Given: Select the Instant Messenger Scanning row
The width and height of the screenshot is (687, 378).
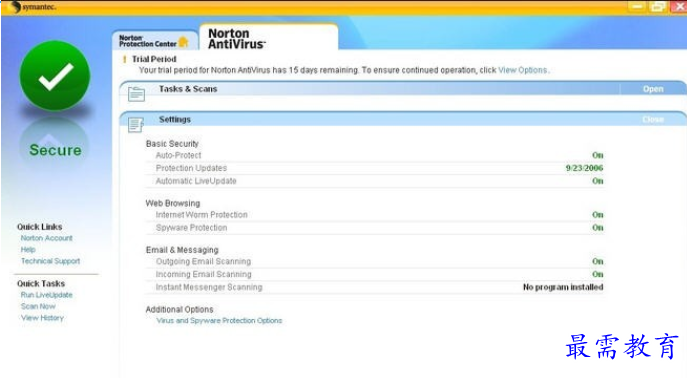Looking at the screenshot, I should click(375, 287).
